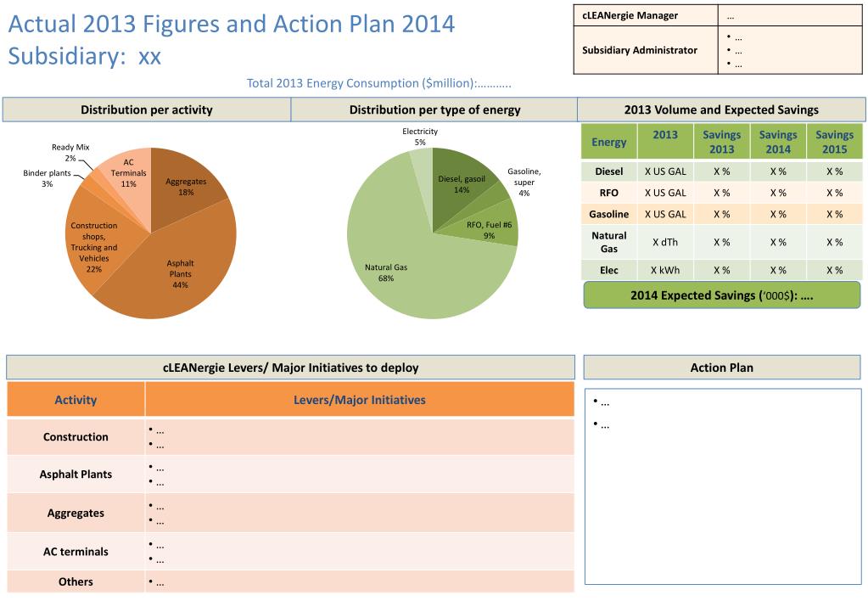Click the 'Binder plants 3%' label

pos(47,178)
